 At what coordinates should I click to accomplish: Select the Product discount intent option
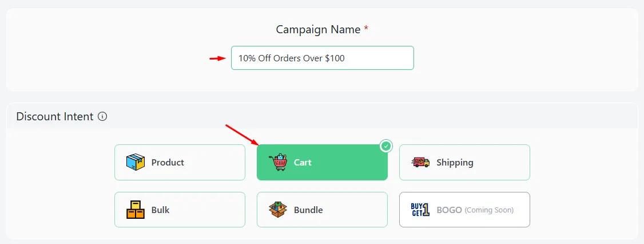click(180, 162)
